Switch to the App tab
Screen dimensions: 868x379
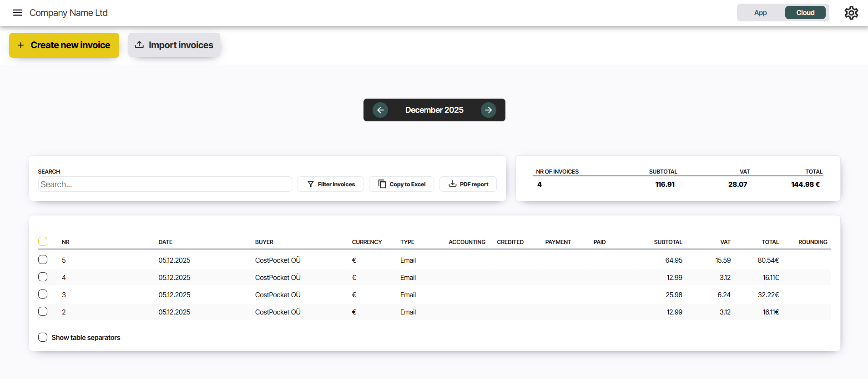coord(760,13)
